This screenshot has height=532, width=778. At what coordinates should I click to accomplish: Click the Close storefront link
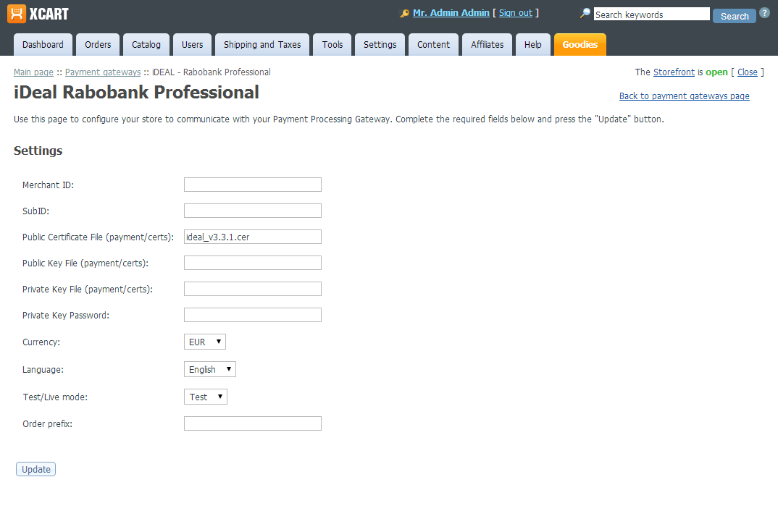(748, 72)
